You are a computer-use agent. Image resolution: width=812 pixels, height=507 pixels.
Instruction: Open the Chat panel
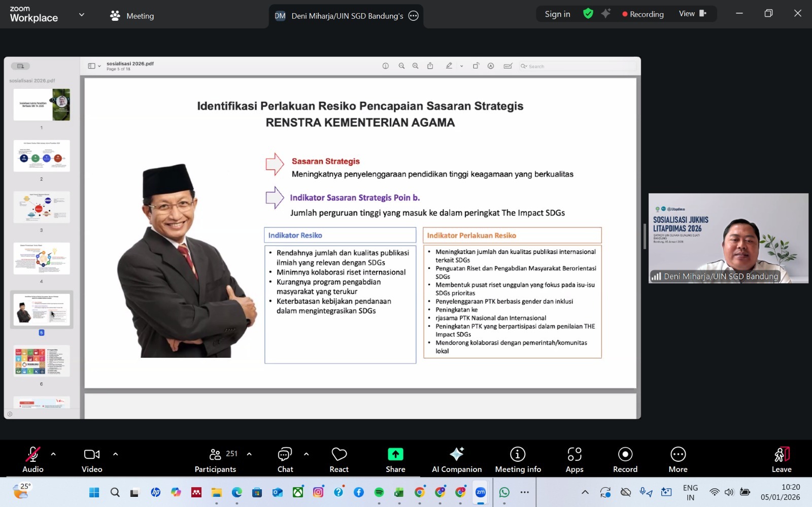tap(285, 459)
